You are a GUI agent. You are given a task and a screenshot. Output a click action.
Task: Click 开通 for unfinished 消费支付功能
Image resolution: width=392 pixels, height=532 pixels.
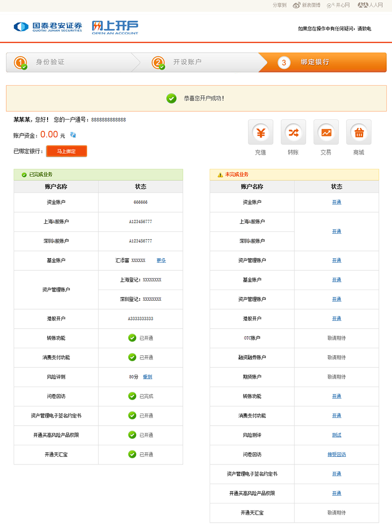coord(337,415)
